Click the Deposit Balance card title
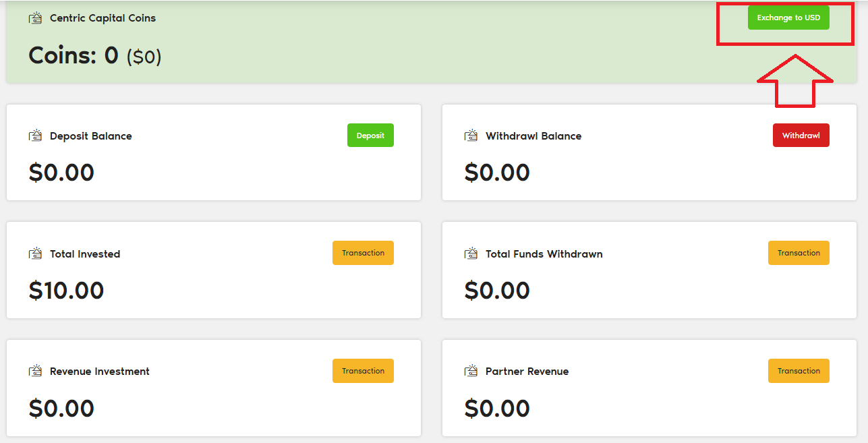Screen dimensions: 868x443 pyautogui.click(x=90, y=136)
